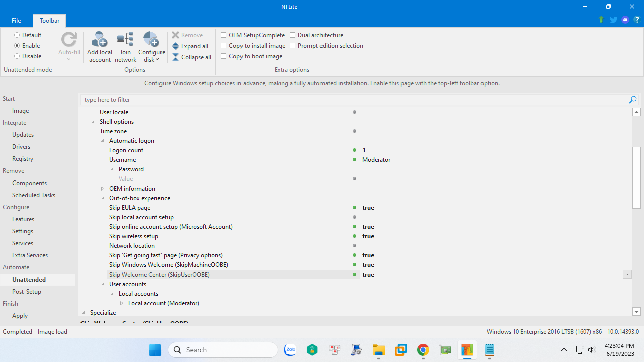Open the Post-Setup page in sidebar
644x362 pixels.
click(x=27, y=292)
